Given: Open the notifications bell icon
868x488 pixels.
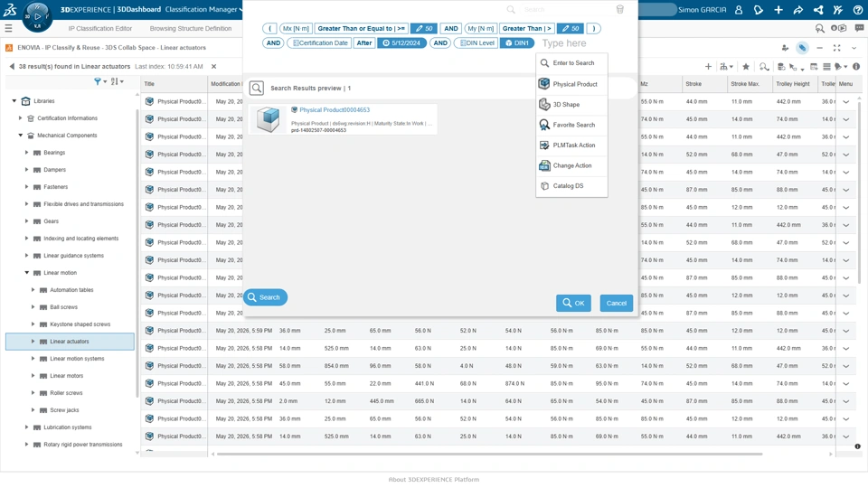Looking at the screenshot, I should 759,9.
